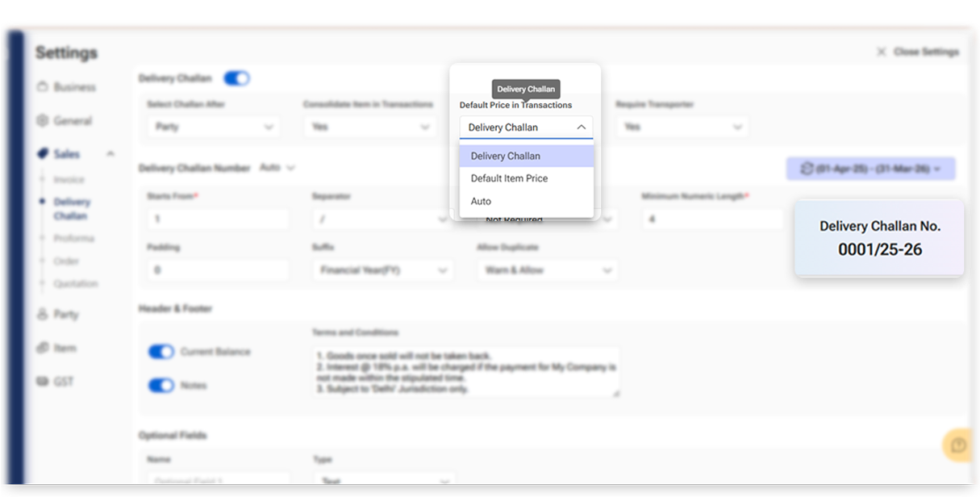Open Delivery Challan Number Auto dropdown
Screen dimensions: 980x497
tap(277, 168)
